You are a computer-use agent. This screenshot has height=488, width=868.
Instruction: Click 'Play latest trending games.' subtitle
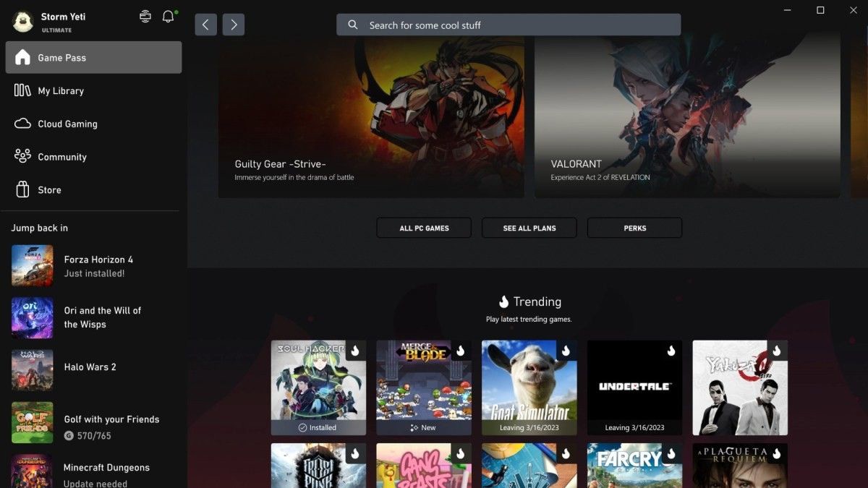tap(529, 319)
